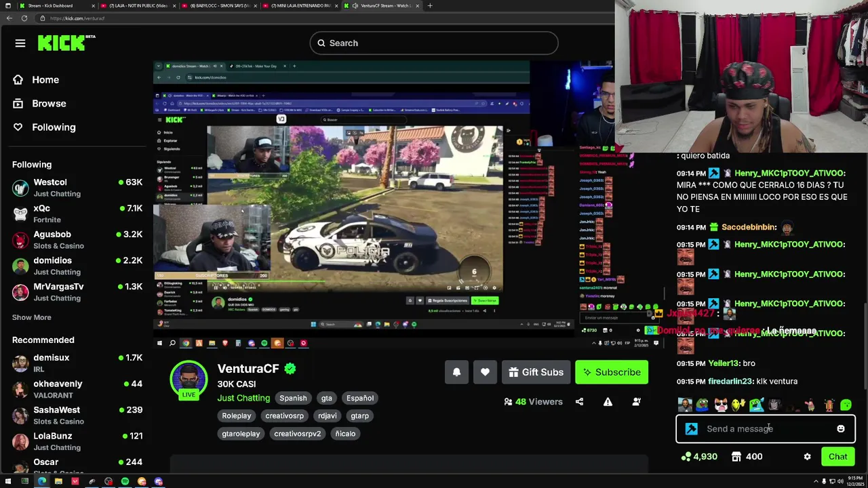Click the green Chat send button
Viewport: 868px width, 488px height.
pos(837,456)
